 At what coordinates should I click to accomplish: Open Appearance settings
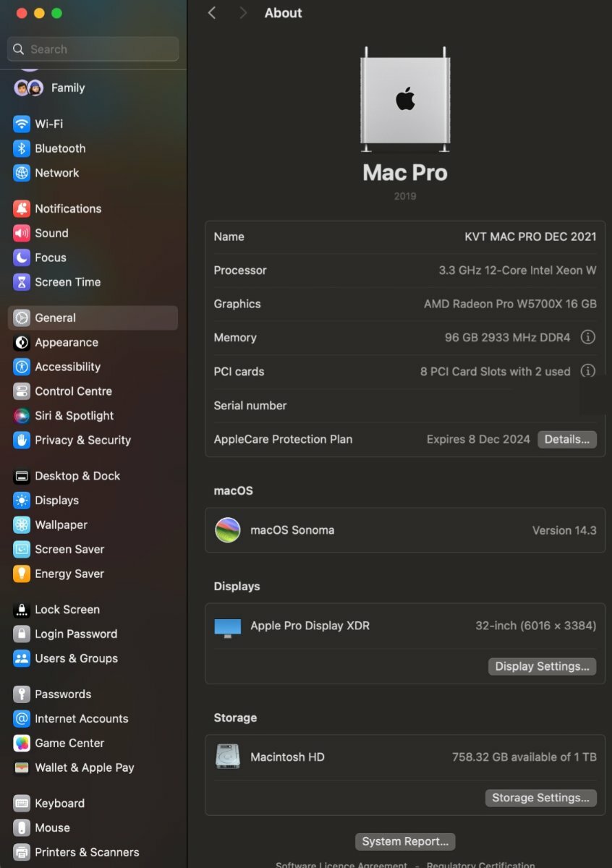93,342
